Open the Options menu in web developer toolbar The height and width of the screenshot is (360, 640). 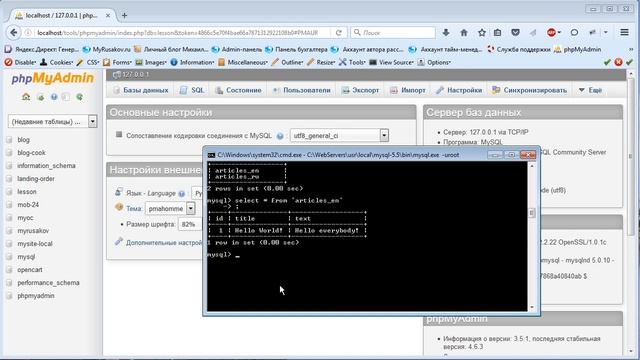[x=434, y=62]
